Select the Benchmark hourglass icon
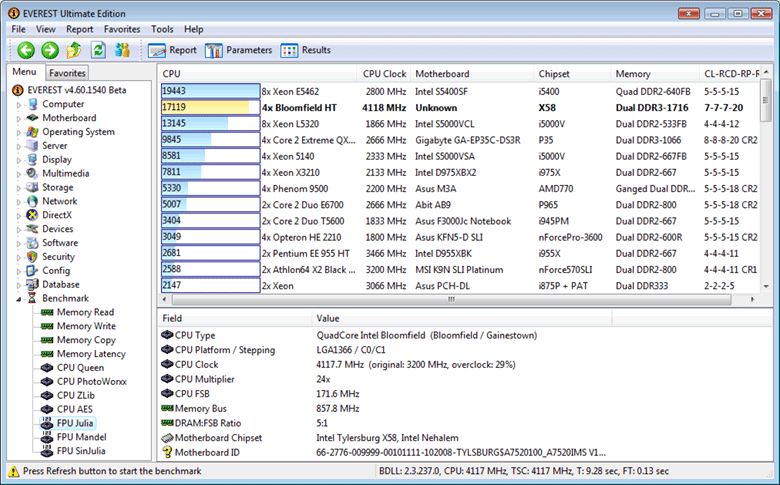This screenshot has height=485, width=780. point(32,298)
